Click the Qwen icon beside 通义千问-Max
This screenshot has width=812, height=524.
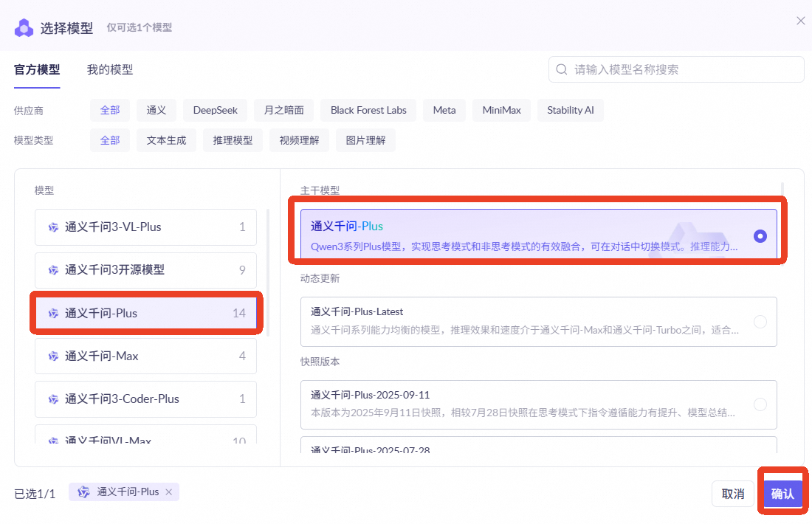(53, 356)
